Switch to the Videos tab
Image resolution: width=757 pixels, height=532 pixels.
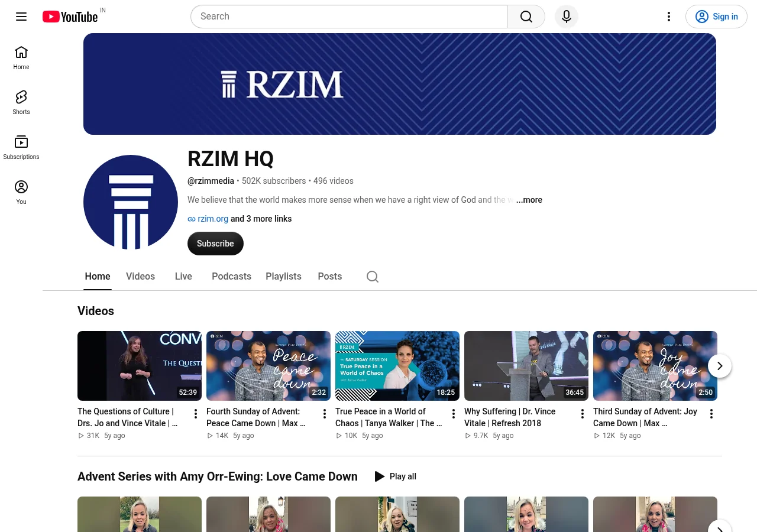140,277
